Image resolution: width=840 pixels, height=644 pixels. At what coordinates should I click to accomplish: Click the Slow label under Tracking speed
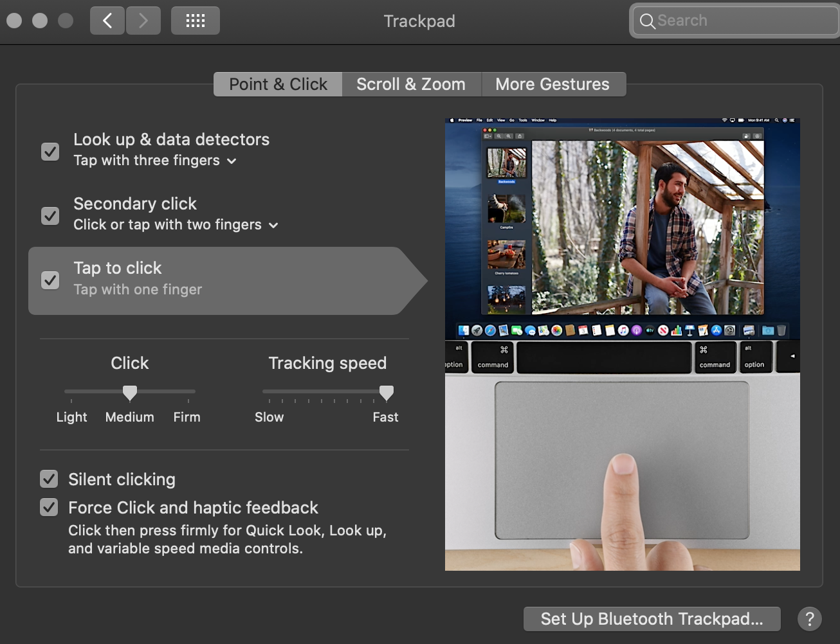269,417
